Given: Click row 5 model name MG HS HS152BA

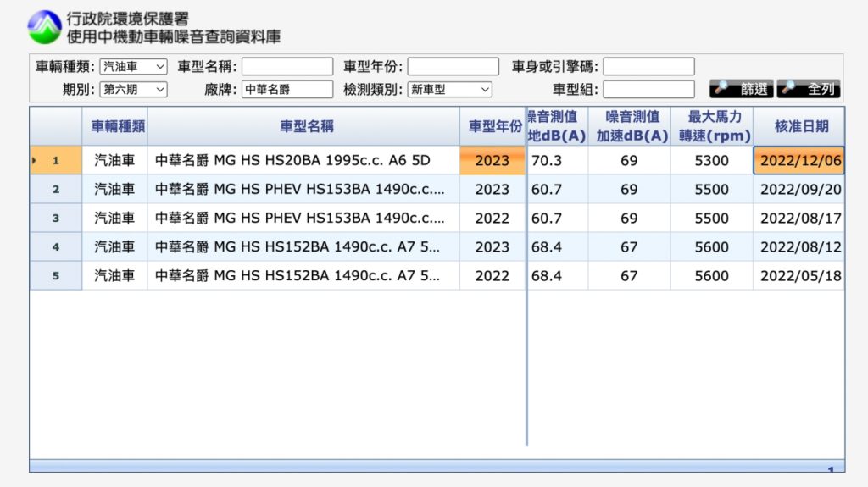Looking at the screenshot, I should pyautogui.click(x=304, y=275).
